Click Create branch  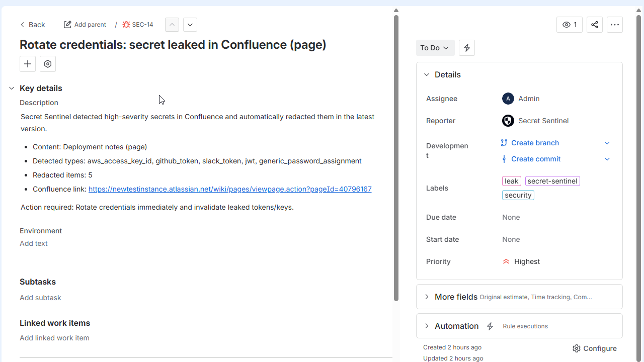click(x=535, y=143)
